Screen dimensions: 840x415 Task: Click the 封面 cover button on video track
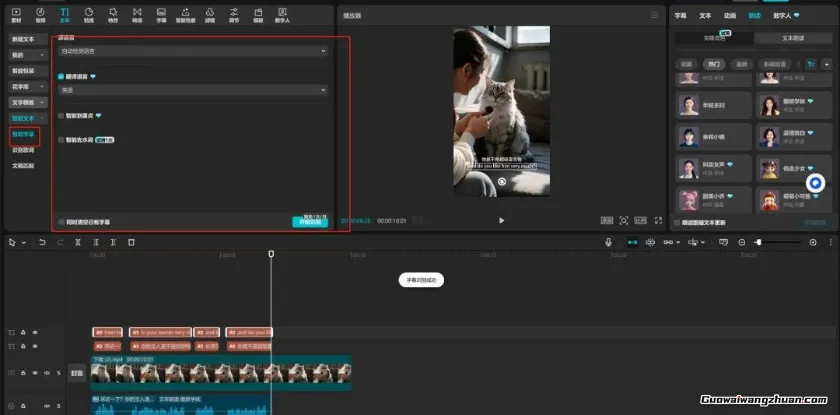tap(77, 373)
